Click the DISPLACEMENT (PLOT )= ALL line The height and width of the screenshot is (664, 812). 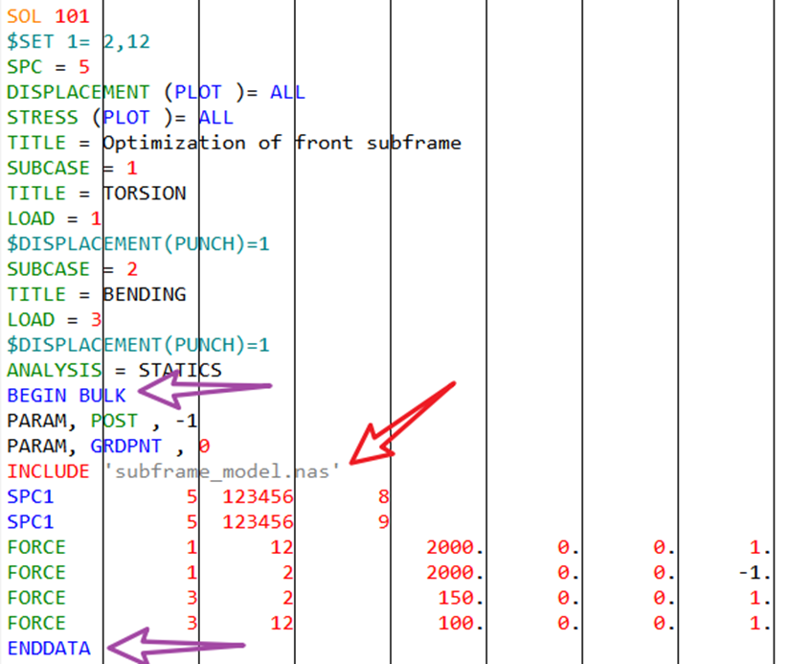pos(156,92)
